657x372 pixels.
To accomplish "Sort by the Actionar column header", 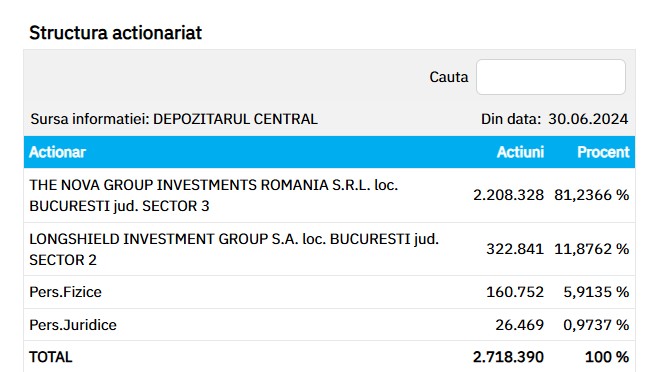I will click(x=57, y=152).
